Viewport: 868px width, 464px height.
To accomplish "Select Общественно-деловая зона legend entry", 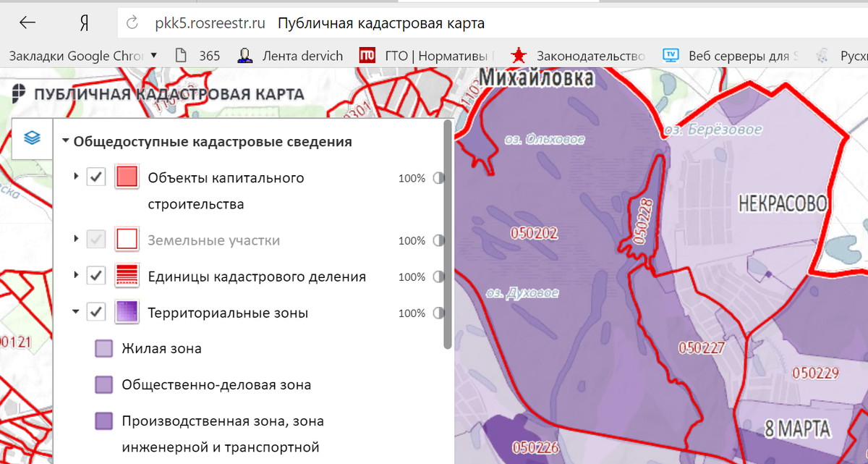I will tap(216, 385).
